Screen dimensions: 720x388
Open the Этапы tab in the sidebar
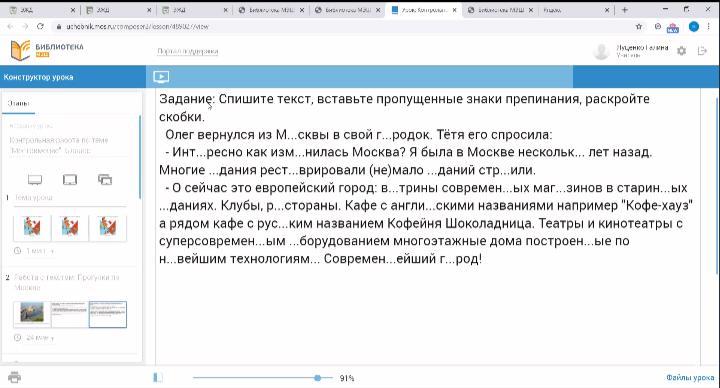tap(18, 103)
